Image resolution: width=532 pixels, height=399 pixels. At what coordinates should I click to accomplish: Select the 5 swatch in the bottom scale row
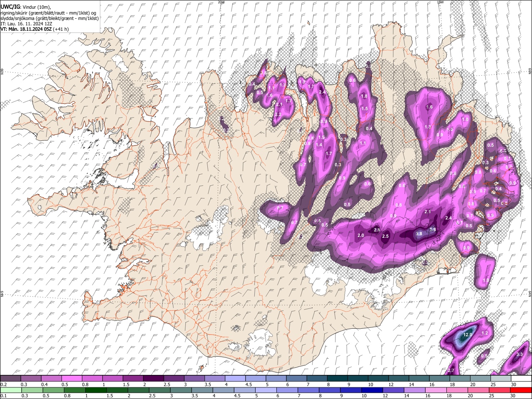[266, 390]
